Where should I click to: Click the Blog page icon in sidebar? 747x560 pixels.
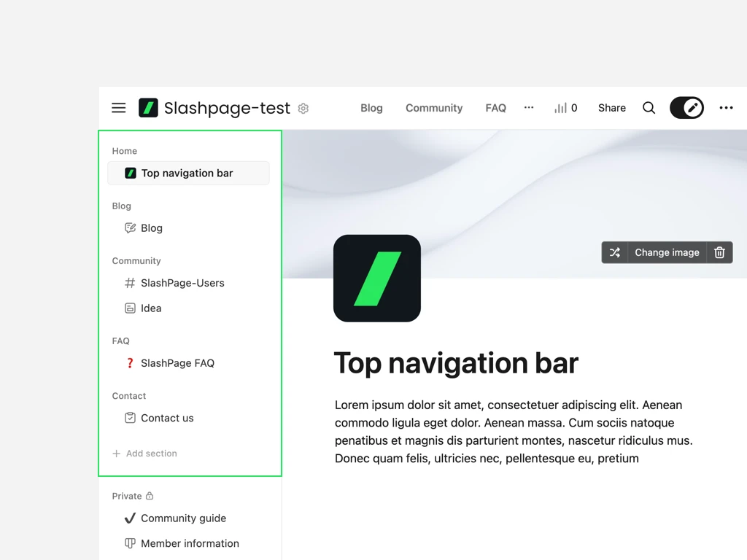(130, 228)
